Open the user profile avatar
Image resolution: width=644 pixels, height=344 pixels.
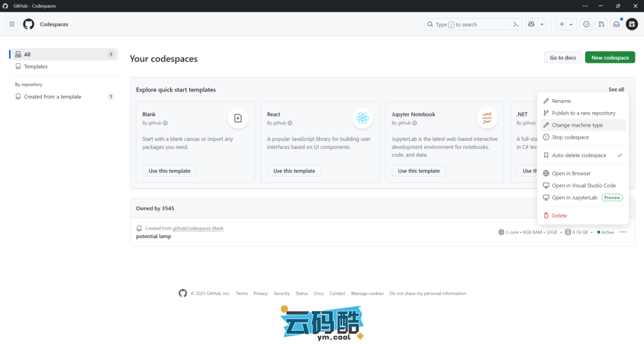click(x=631, y=24)
